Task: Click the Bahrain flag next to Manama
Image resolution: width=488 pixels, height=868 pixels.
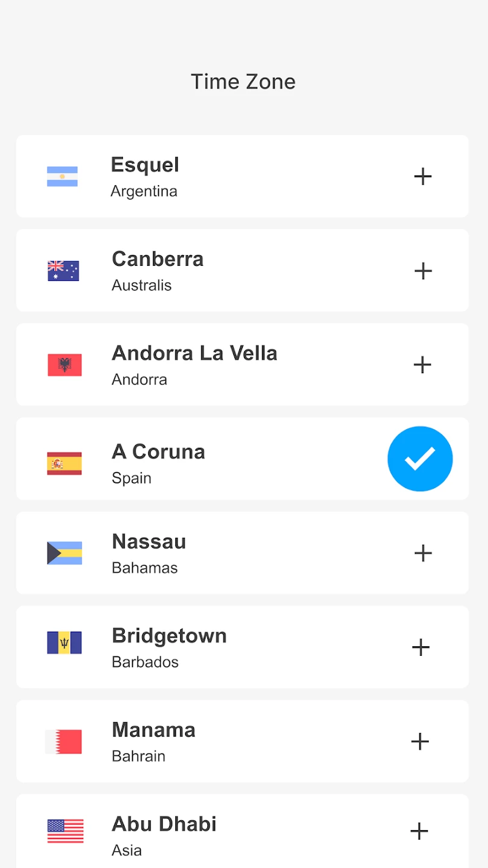Action: (x=63, y=741)
